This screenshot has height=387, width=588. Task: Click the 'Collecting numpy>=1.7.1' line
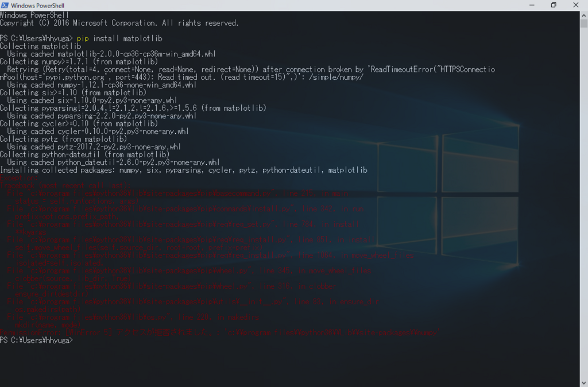79,61
